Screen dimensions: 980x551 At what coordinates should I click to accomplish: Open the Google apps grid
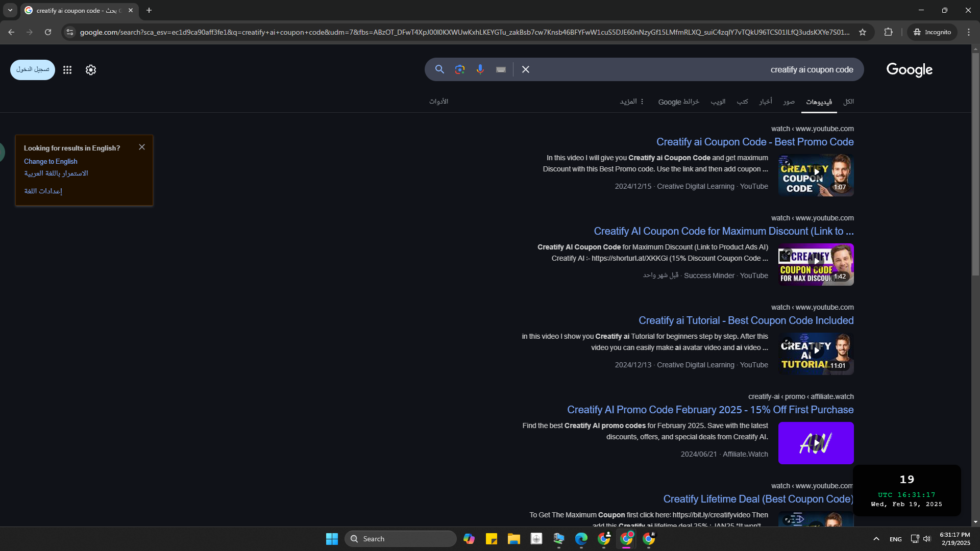click(67, 70)
